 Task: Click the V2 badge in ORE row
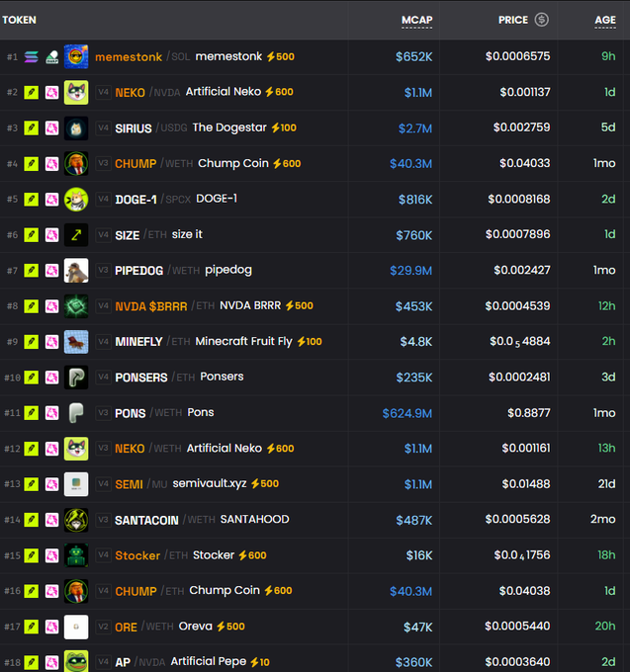pos(103,627)
